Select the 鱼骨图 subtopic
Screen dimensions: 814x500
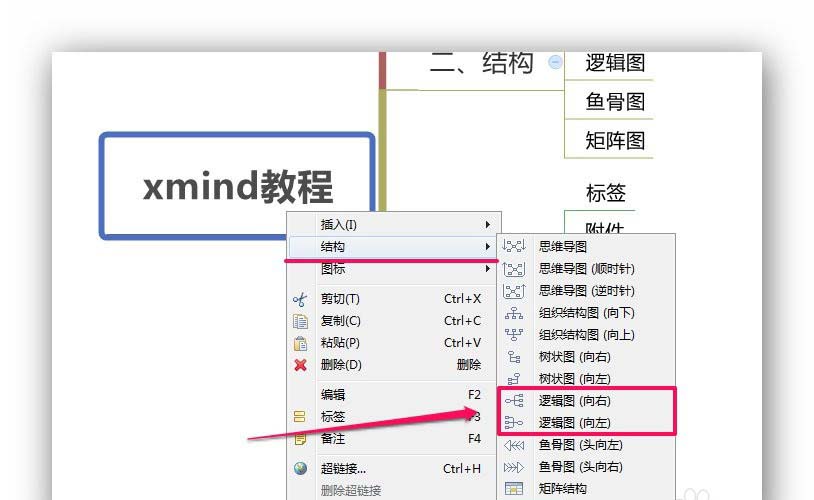[x=615, y=101]
